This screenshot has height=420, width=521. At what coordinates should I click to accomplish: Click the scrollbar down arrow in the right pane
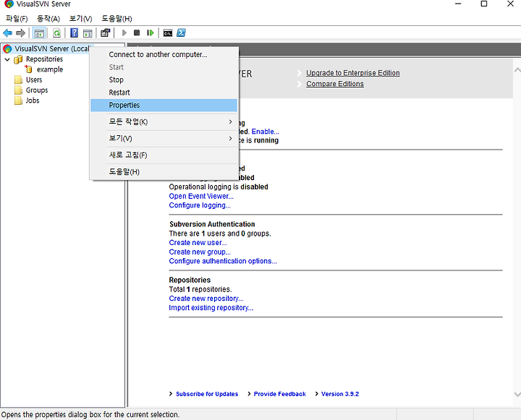pyautogui.click(x=517, y=394)
